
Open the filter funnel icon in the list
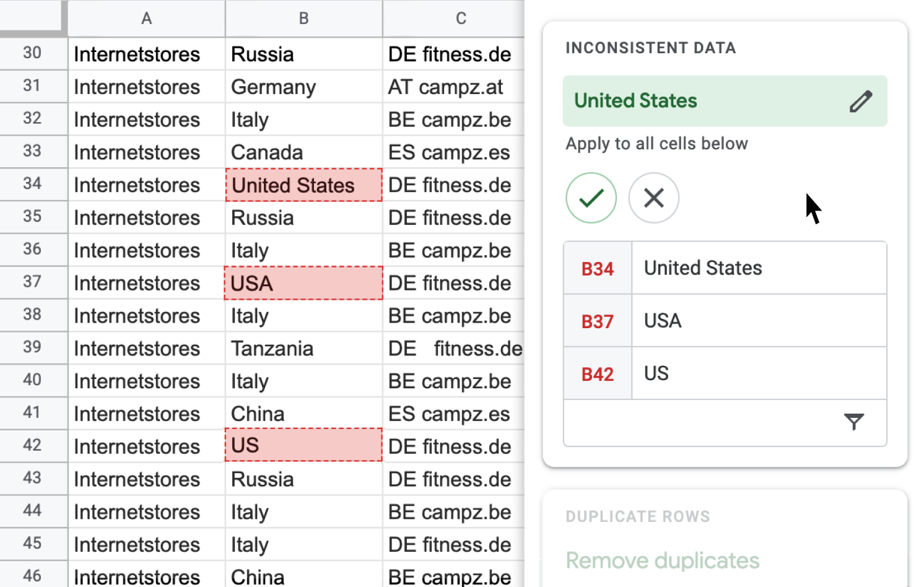(854, 422)
